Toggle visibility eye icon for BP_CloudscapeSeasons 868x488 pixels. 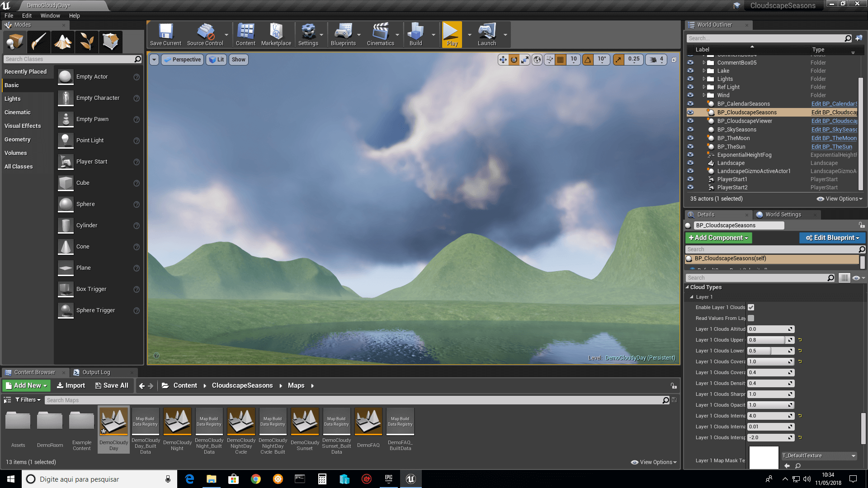pyautogui.click(x=690, y=112)
